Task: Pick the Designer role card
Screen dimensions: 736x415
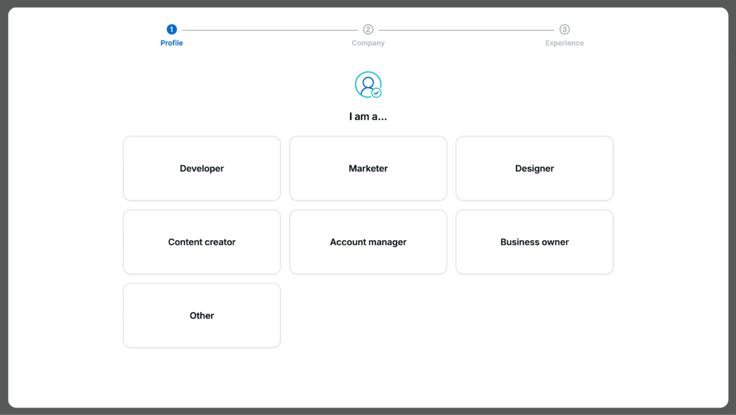Action: [x=534, y=169]
